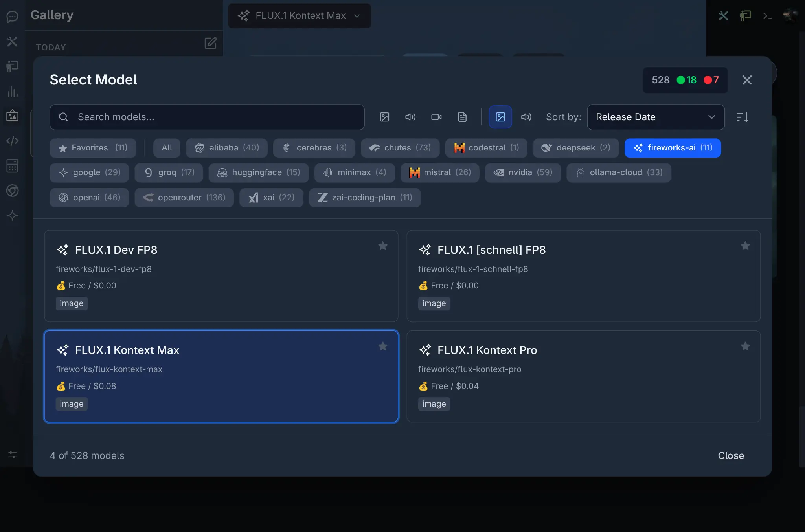Click the Close text button
Screen dimensions: 805x532
731,455
